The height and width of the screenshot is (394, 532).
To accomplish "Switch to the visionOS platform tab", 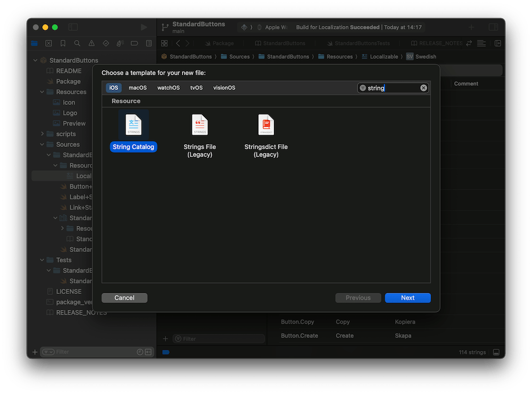I will coord(224,88).
